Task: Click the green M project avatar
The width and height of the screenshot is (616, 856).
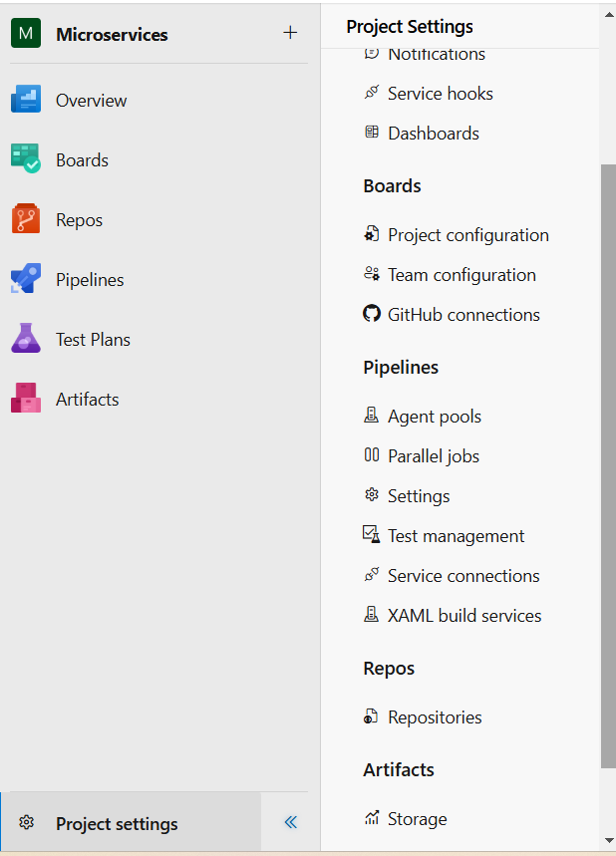Action: pyautogui.click(x=26, y=33)
